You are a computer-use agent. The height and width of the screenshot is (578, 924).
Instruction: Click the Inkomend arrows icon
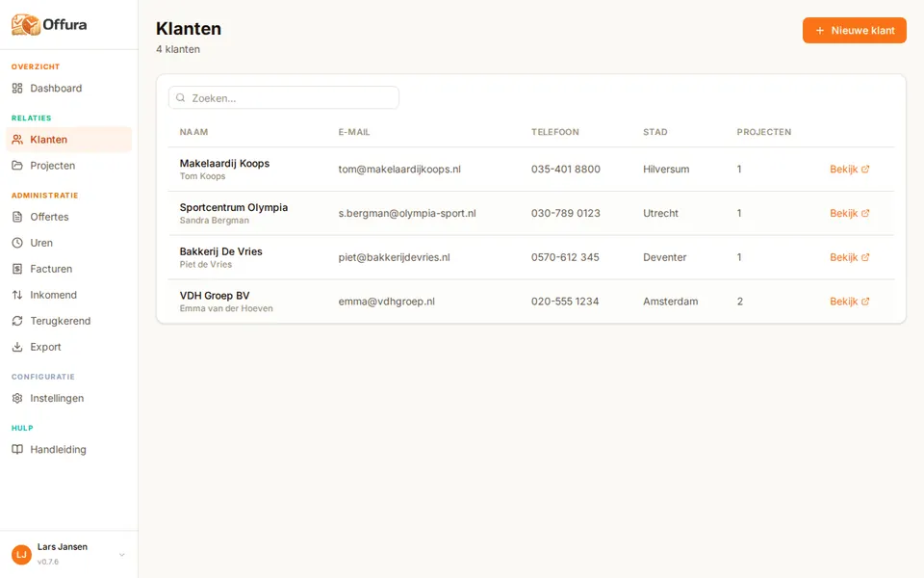17,295
